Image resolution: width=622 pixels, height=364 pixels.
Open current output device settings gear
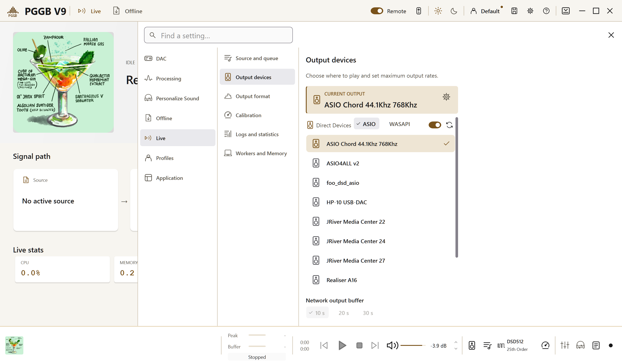[446, 97]
